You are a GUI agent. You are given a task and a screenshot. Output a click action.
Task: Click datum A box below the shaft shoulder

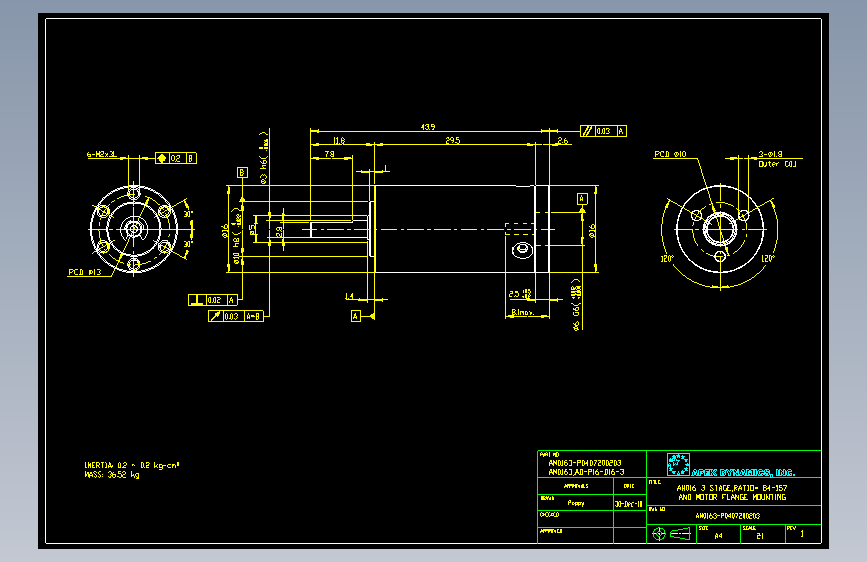click(356, 316)
